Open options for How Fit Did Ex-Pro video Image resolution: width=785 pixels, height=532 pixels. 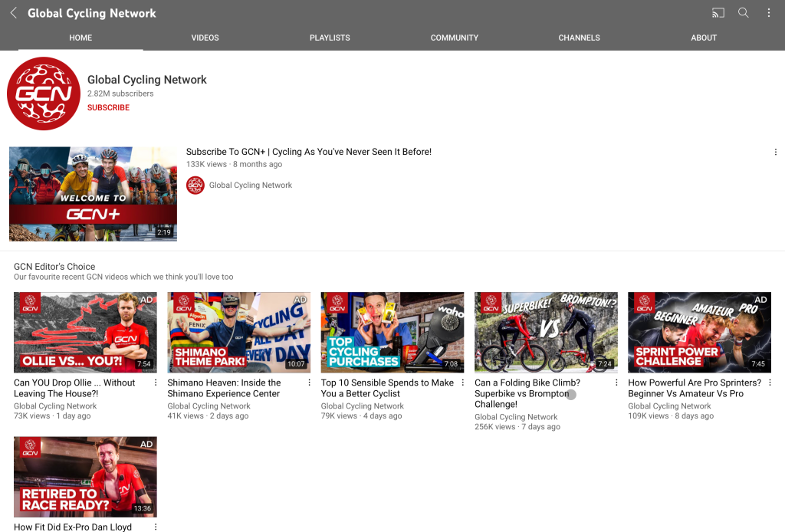156,527
